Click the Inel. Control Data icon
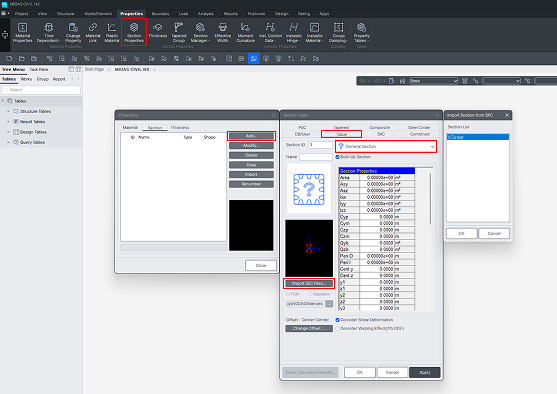Image resolution: width=557 pixels, height=394 pixels. click(x=270, y=32)
